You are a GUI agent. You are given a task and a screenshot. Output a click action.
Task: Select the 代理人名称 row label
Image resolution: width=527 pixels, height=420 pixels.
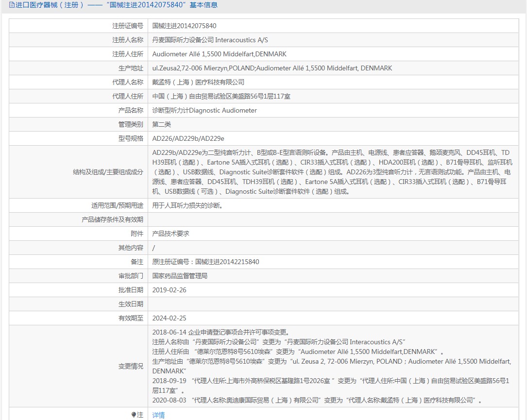tap(128, 83)
